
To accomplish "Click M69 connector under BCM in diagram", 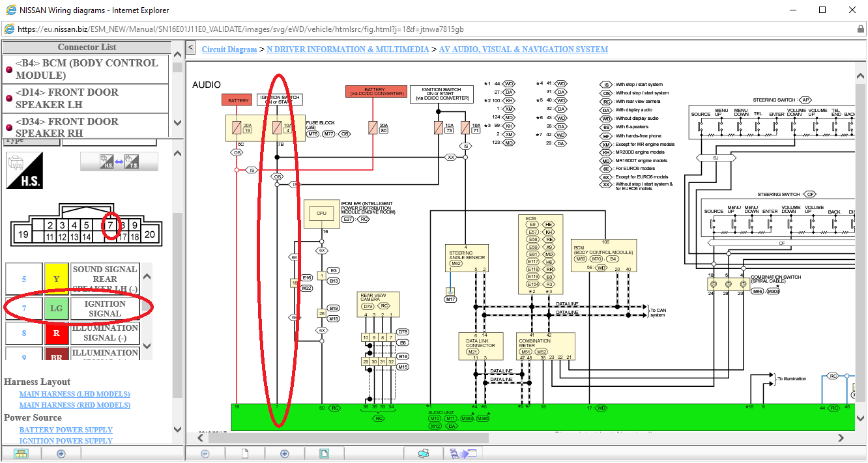I will [x=579, y=259].
